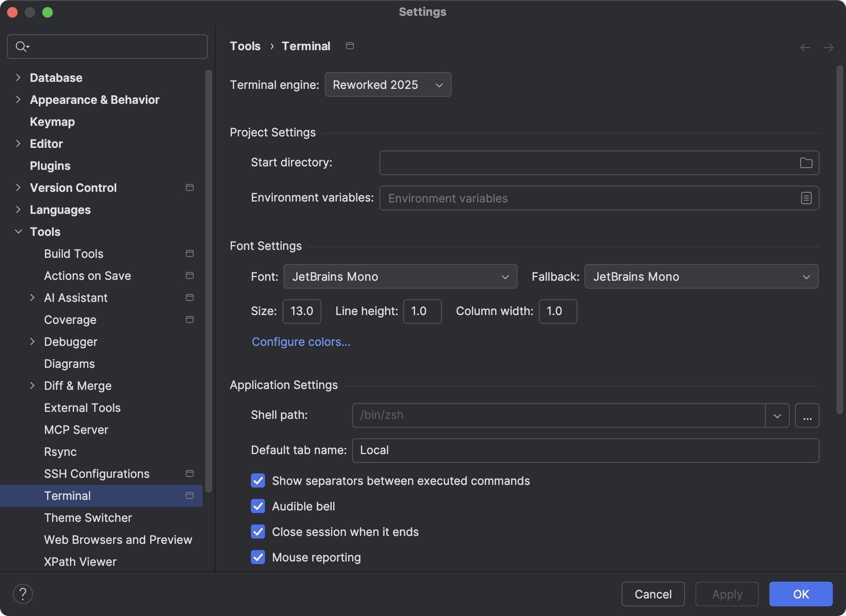Browse for shell path using the ellipsis button
The image size is (846, 616).
(x=807, y=415)
